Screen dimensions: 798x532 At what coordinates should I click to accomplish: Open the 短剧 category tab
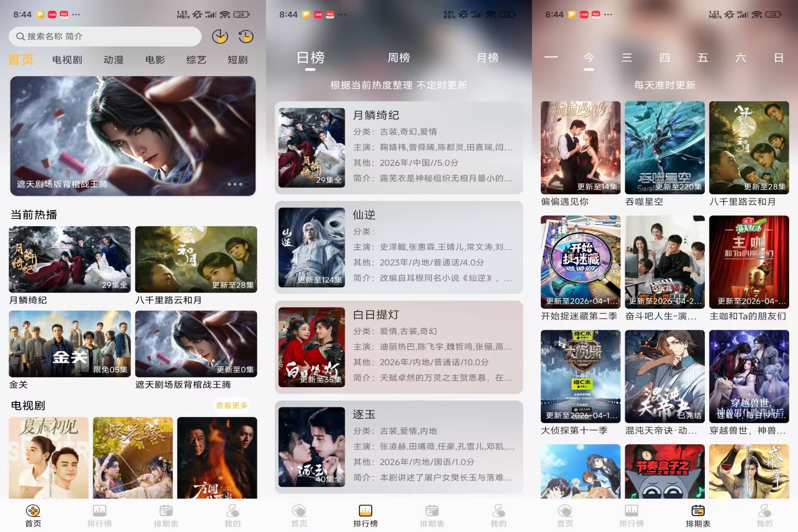pos(238,60)
